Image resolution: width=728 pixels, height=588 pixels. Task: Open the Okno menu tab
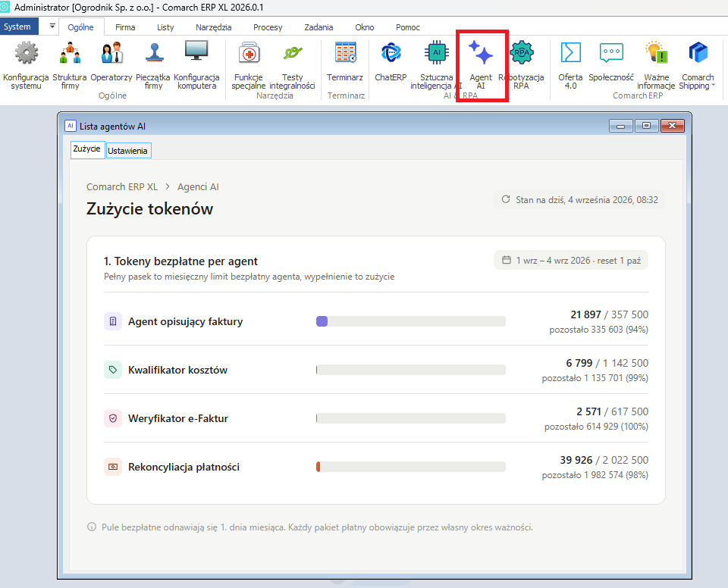[365, 27]
